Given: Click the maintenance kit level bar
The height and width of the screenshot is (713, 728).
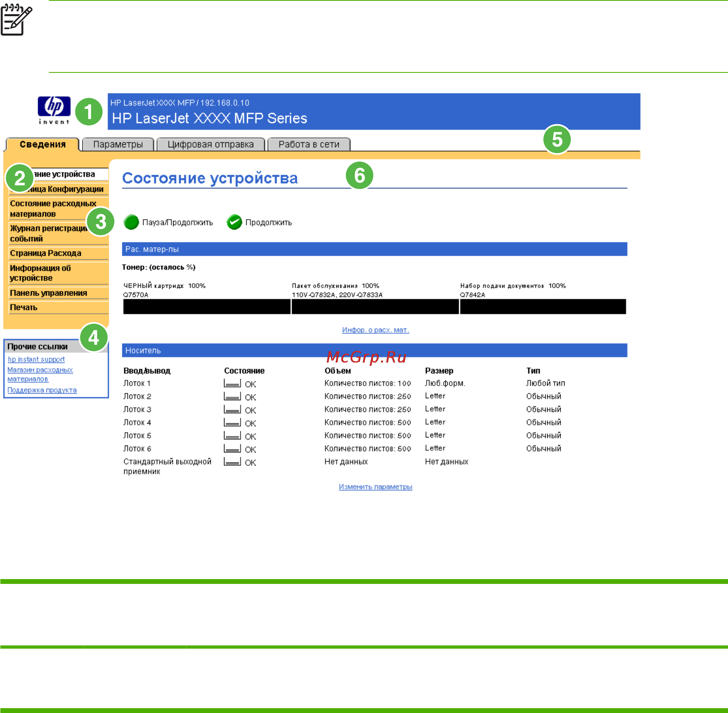Looking at the screenshot, I should tap(375, 307).
